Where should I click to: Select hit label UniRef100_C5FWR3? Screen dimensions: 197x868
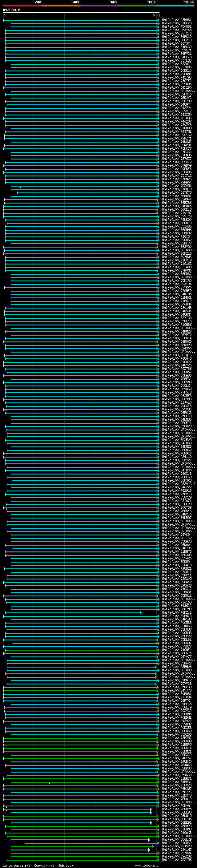click(176, 426)
